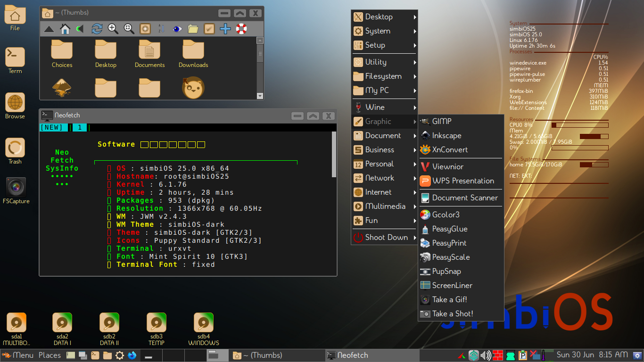The width and height of the screenshot is (644, 362).
Task: Click the sda2 DATA I drive icon
Action: (62, 329)
